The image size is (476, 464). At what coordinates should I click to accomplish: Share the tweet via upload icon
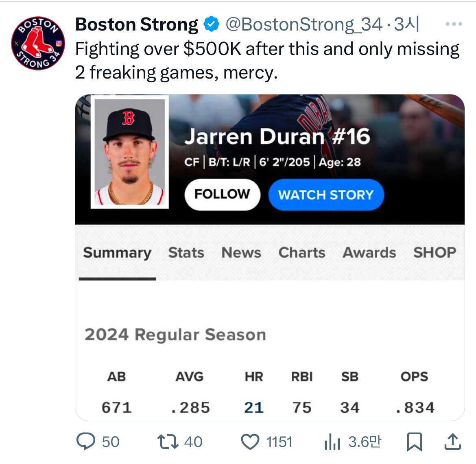[x=452, y=442]
